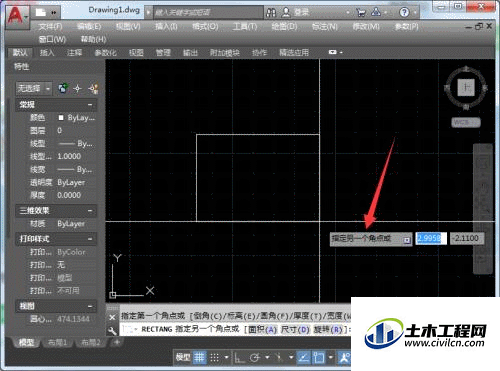Open the 无选择 selection dropdown

[34, 88]
